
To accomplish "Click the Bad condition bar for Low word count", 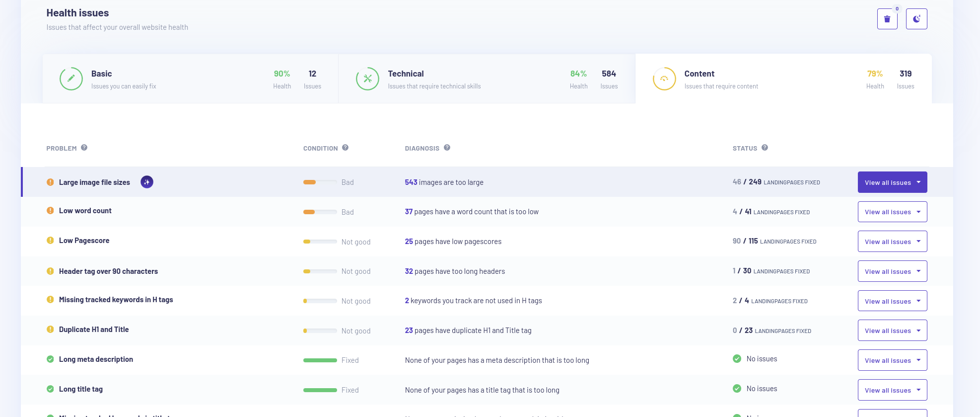I will (320, 212).
